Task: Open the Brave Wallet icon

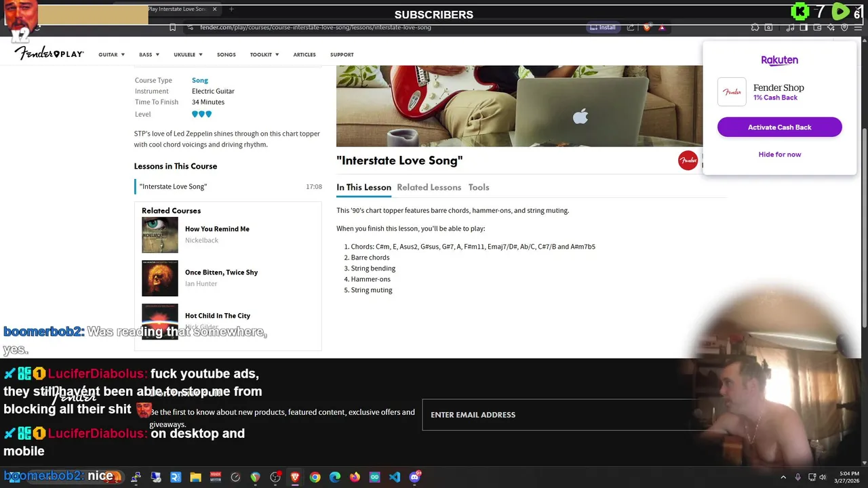Action: coord(818,28)
